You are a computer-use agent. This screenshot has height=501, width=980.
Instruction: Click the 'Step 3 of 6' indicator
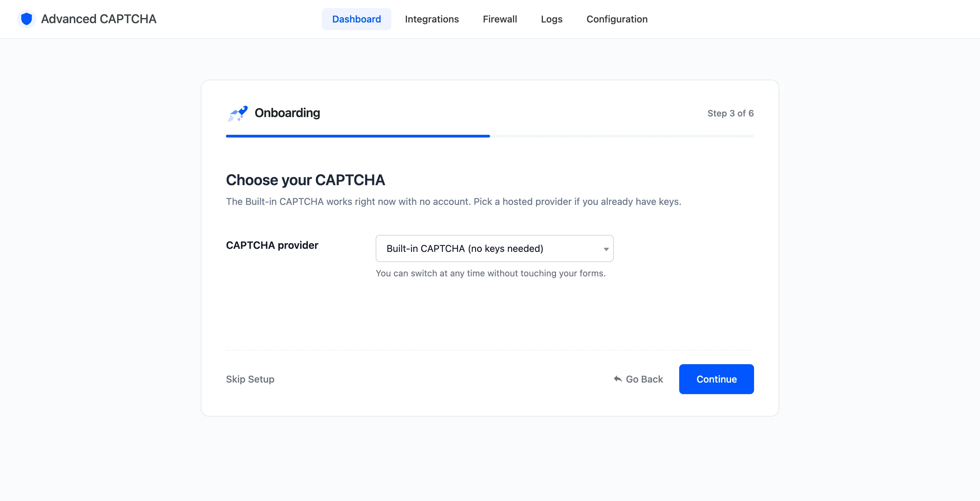[730, 113]
